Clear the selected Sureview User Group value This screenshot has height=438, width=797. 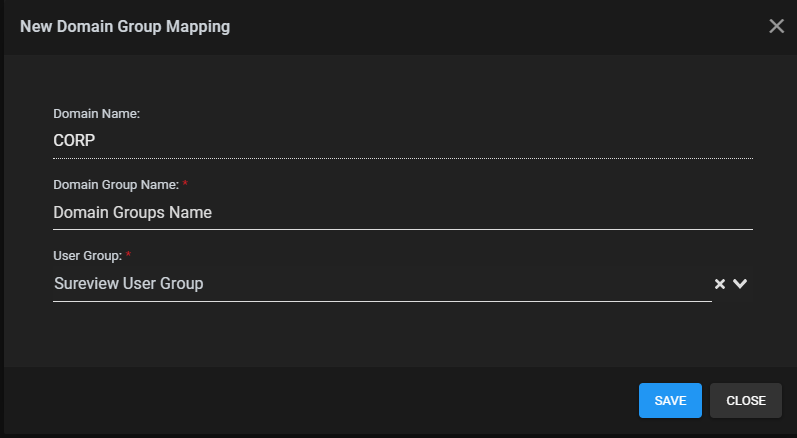[x=719, y=284]
